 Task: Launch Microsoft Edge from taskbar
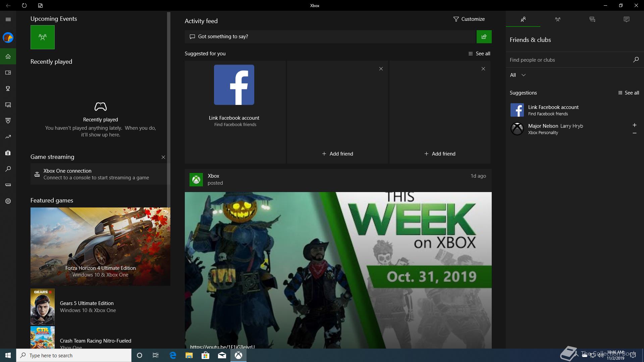(x=173, y=355)
